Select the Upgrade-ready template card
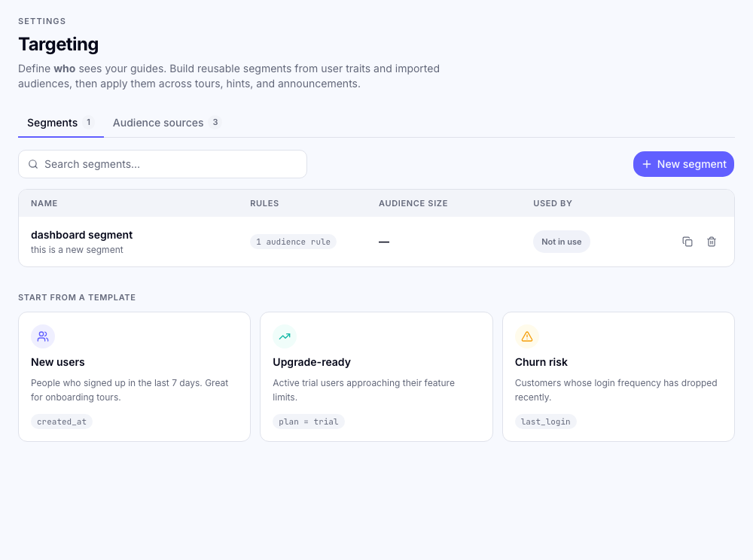 (376, 376)
